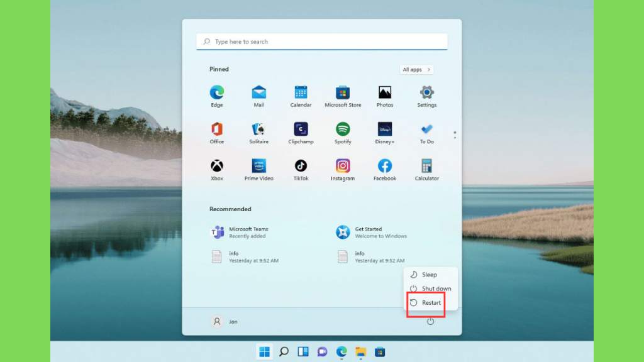Click the taskbar Search icon
Screen dimensions: 644x362
tap(284, 352)
